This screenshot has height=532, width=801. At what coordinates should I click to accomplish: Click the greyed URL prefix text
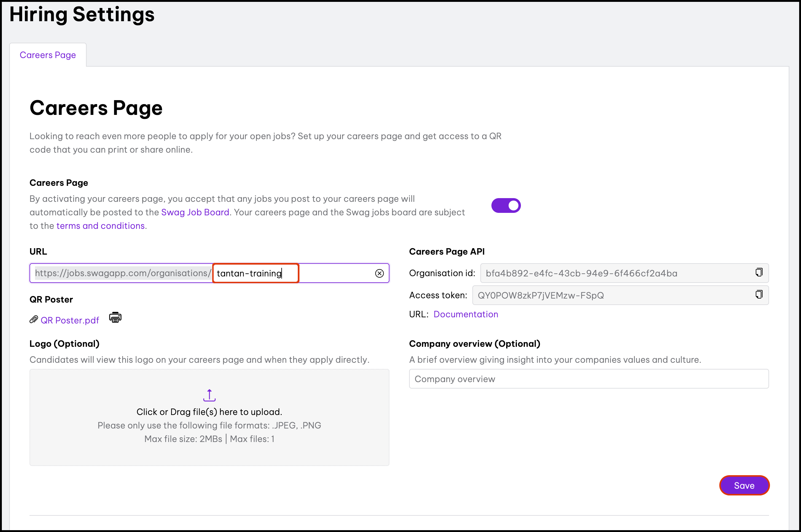123,273
